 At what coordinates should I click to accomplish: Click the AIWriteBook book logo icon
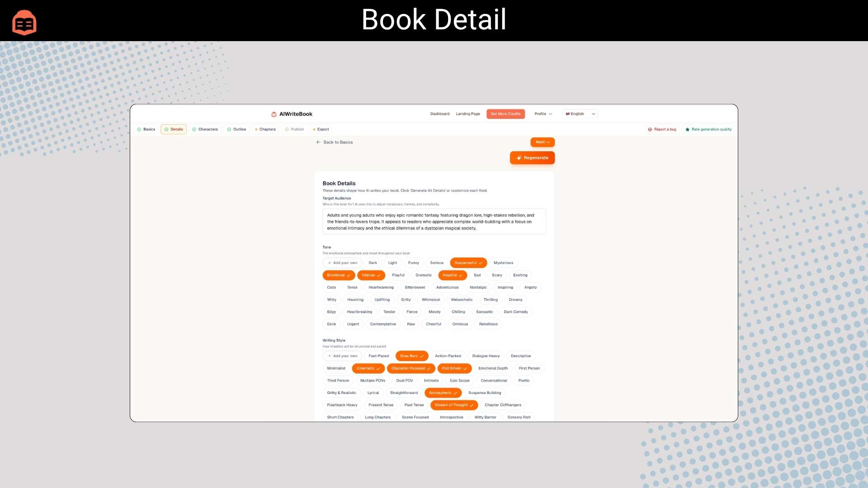click(x=274, y=114)
